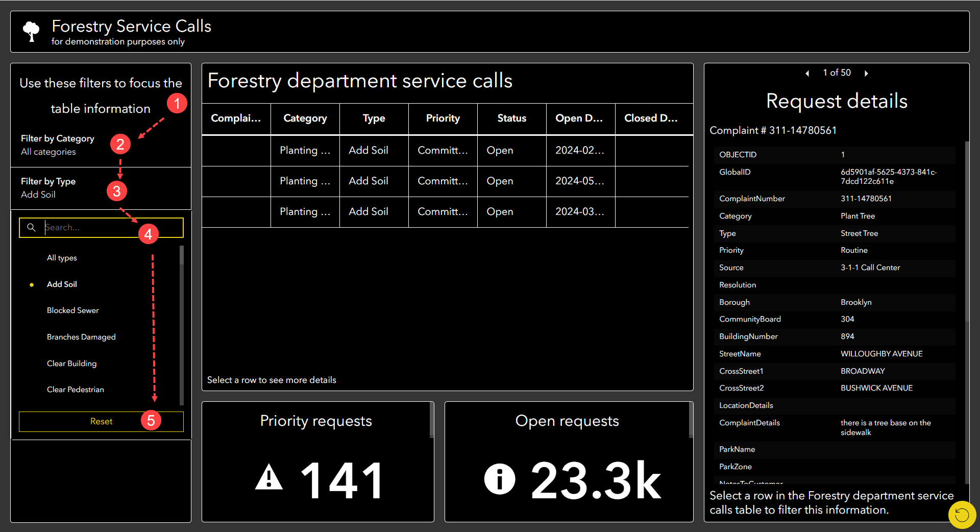980x532 pixels.
Task: Click the 141 priority requests value
Action: point(342,480)
